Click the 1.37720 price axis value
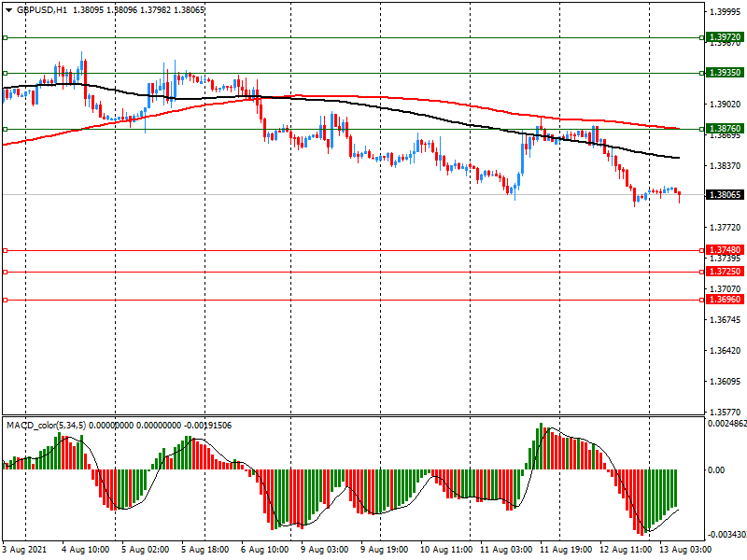The image size is (747, 560). pyautogui.click(x=726, y=228)
